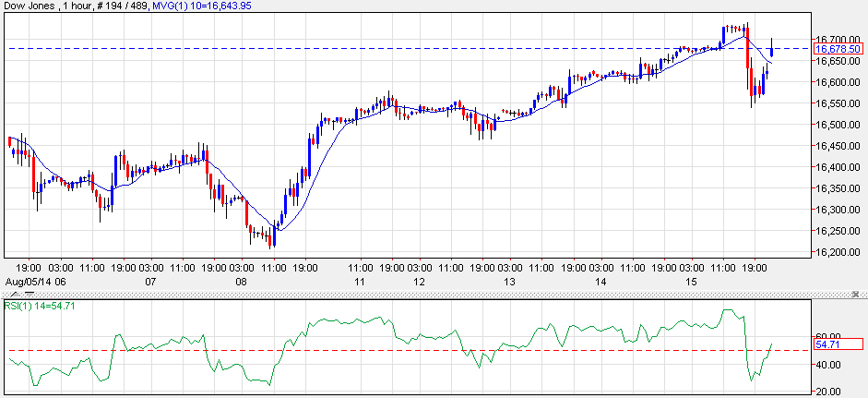Screen dimensions: 868x398
Task: Click the MVG(1) moving average label
Action: 201,6
